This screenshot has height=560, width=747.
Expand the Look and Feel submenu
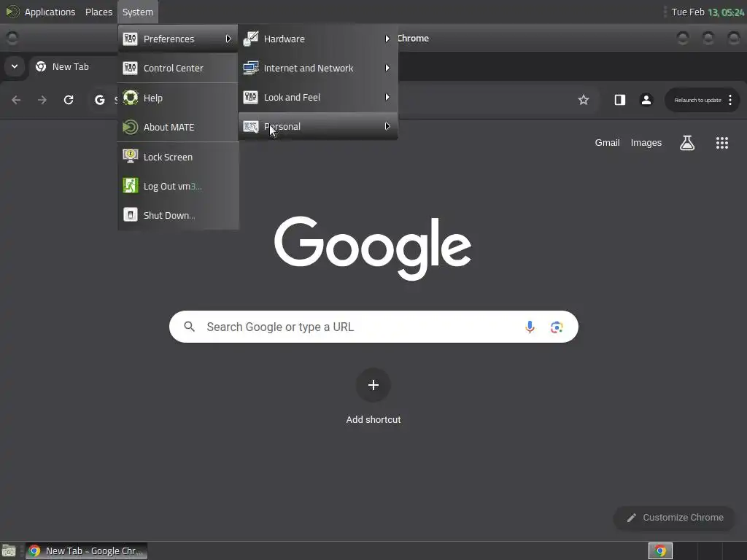[318, 97]
